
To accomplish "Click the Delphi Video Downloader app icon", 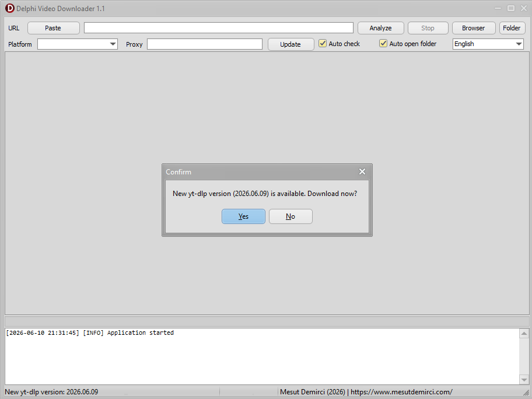I will 10,8.
